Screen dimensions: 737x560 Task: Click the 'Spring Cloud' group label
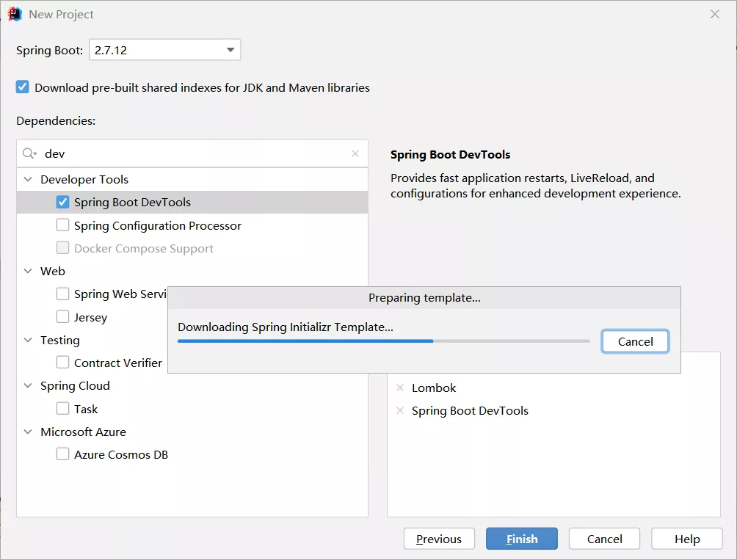coord(75,386)
